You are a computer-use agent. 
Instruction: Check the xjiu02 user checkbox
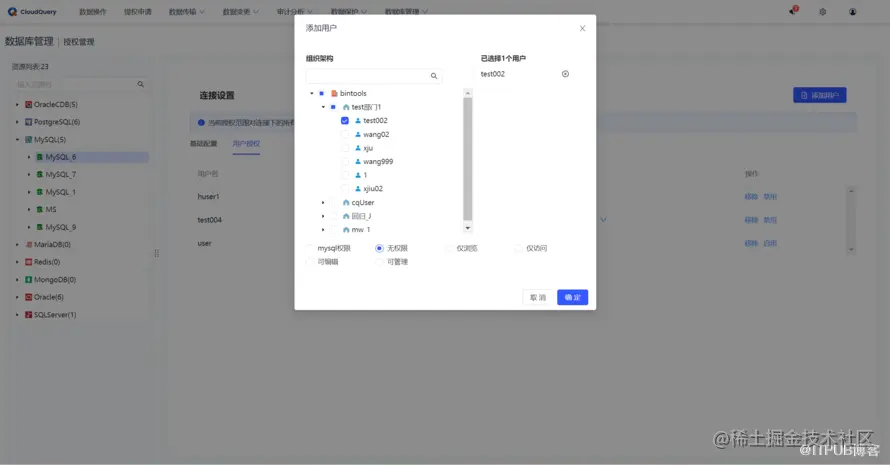(x=345, y=188)
